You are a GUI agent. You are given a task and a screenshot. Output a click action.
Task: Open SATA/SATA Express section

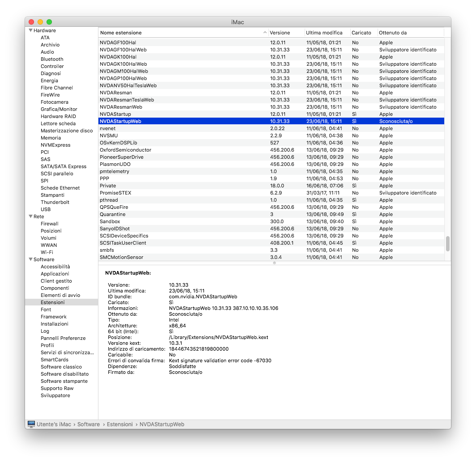[64, 166]
